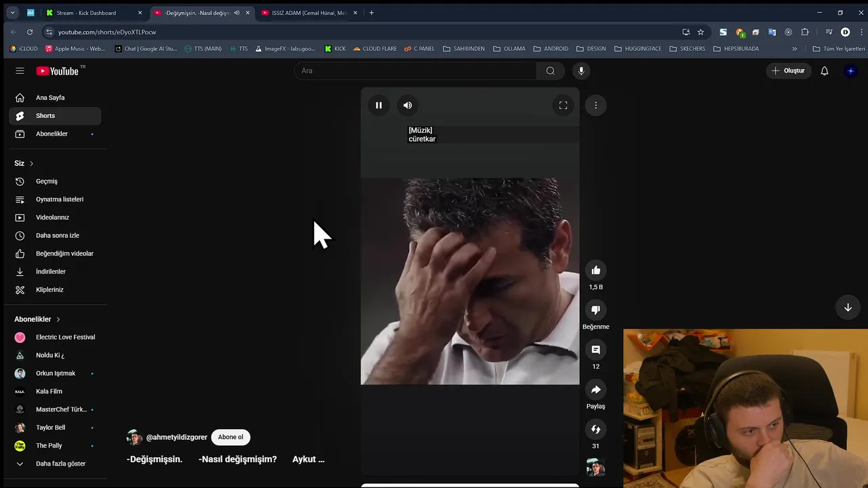Image resolution: width=868 pixels, height=488 pixels.
Task: Click the browser back arrow
Action: [x=13, y=32]
